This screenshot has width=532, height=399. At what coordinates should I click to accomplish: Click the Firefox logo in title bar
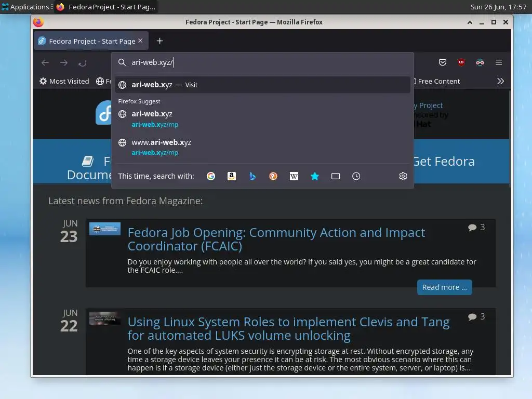point(38,22)
